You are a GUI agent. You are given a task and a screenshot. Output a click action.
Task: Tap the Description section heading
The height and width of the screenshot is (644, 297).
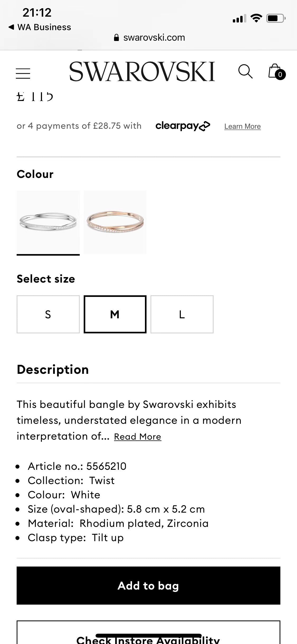pyautogui.click(x=53, y=370)
